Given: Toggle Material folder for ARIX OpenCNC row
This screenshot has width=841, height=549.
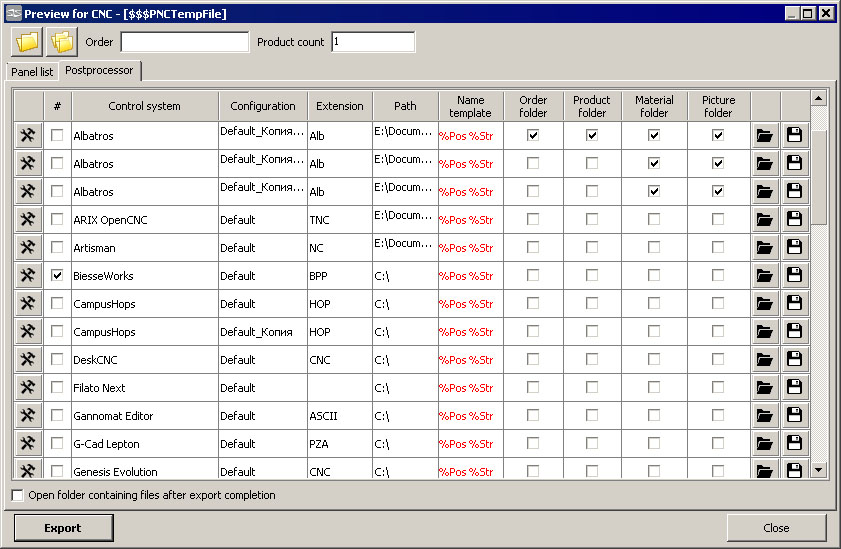Looking at the screenshot, I should click(x=654, y=219).
